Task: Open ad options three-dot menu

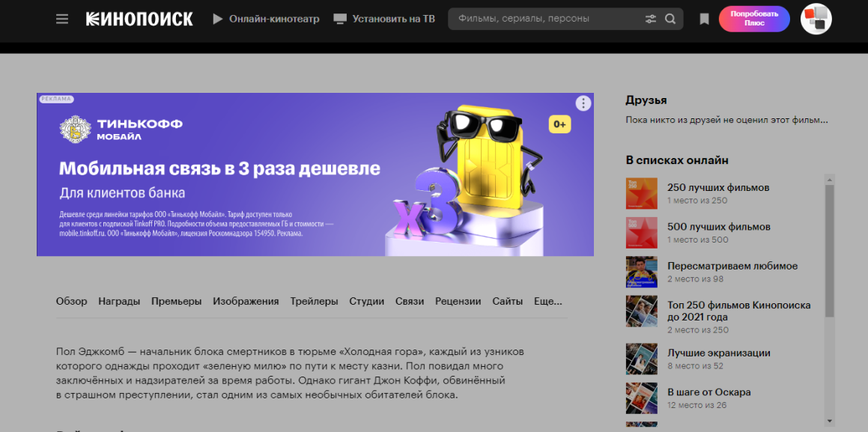Action: [583, 103]
